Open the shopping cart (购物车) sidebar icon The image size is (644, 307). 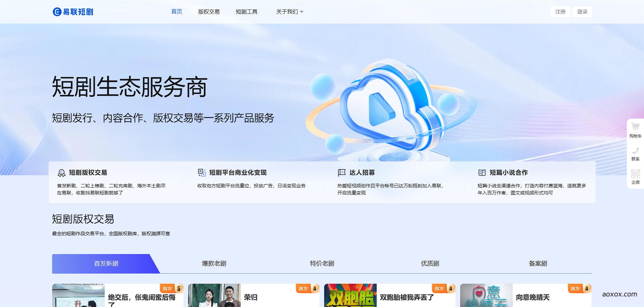[x=635, y=128]
